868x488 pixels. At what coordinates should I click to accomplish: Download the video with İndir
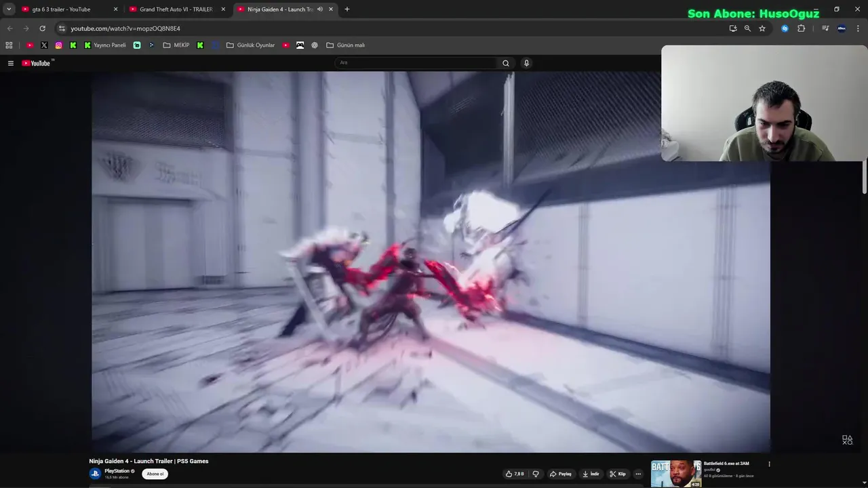[x=591, y=474]
